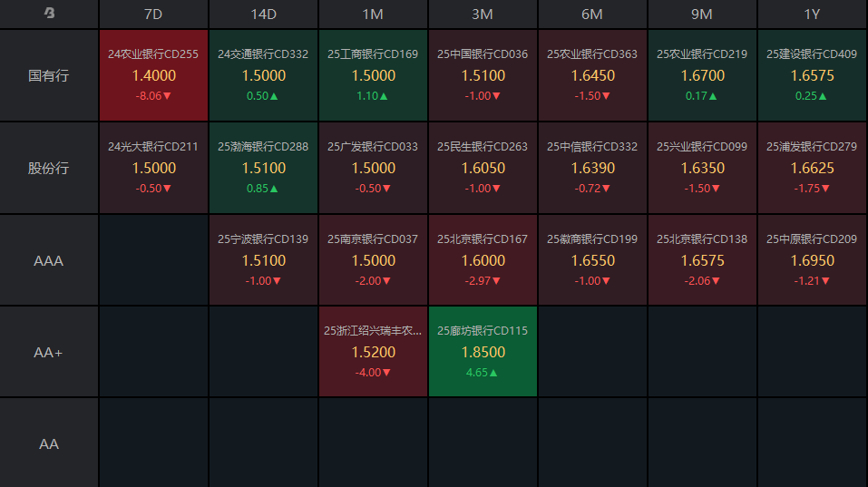Click the logo icon in top-left corner
The height and width of the screenshot is (487, 868).
pos(49,14)
